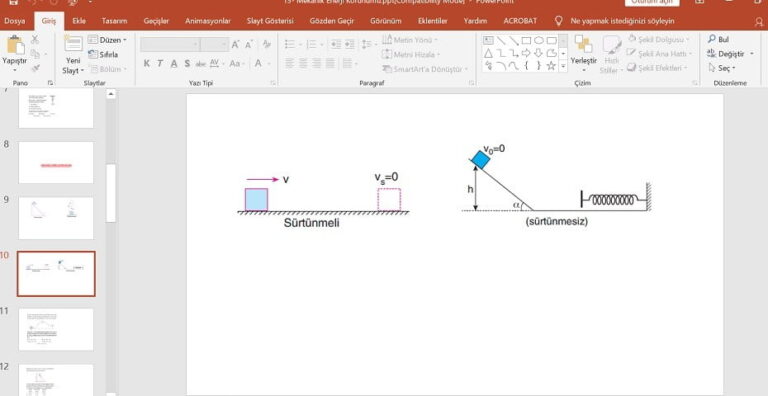Select the triangle shape in gallery
Image resolution: width=768 pixels, height=396 pixels.
pos(488,53)
